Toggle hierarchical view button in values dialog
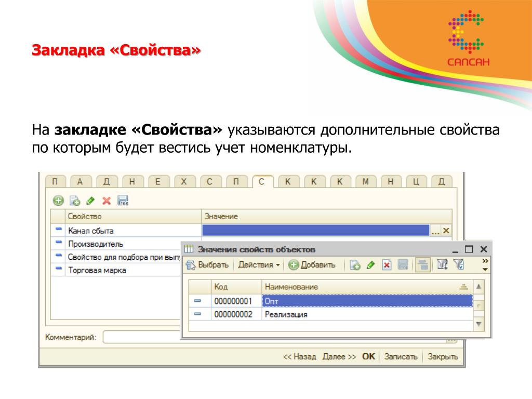This screenshot has height=399, width=532. (x=423, y=265)
